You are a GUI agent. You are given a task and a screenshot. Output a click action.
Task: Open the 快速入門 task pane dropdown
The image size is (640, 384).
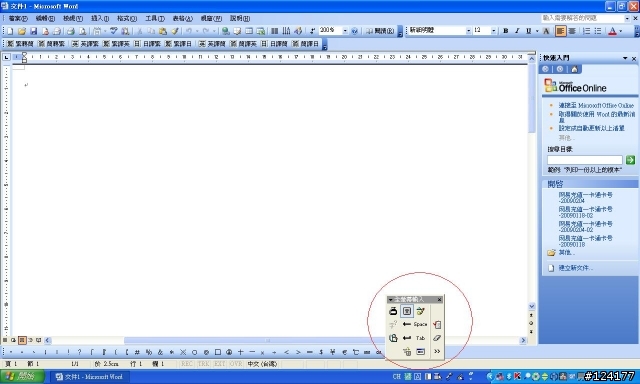[x=625, y=58]
